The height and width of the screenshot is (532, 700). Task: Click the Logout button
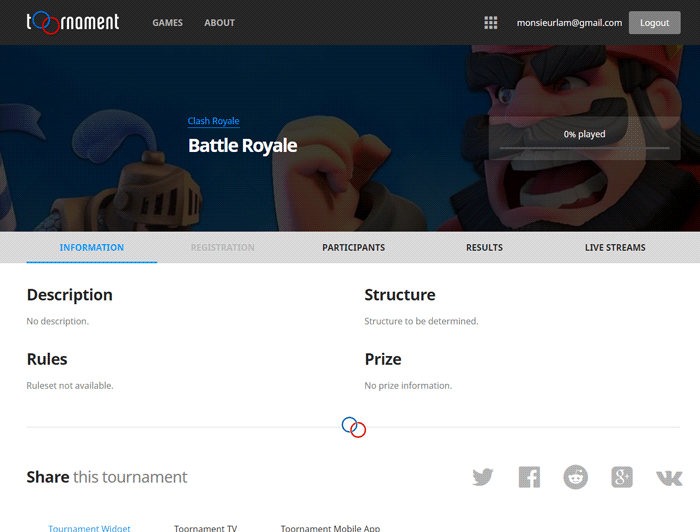[654, 23]
